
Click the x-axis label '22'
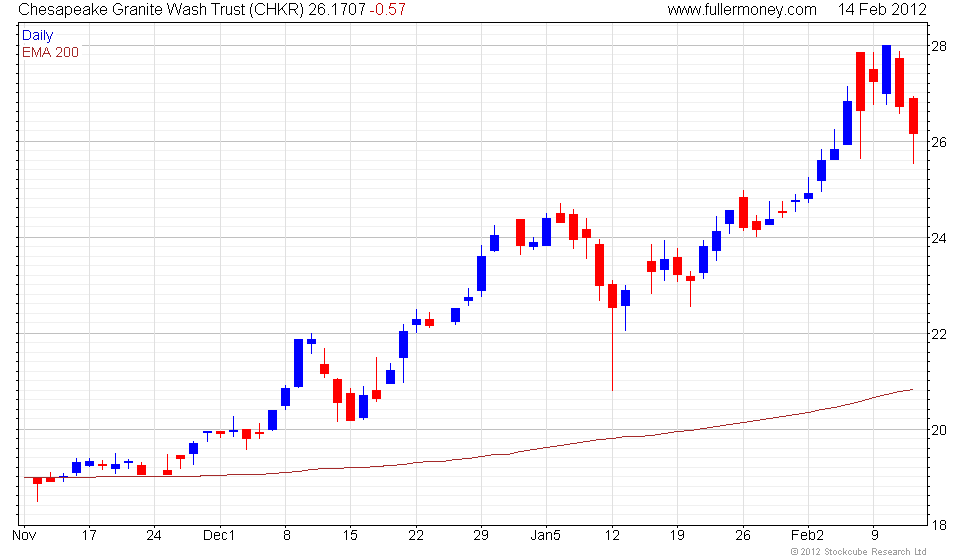click(x=416, y=536)
